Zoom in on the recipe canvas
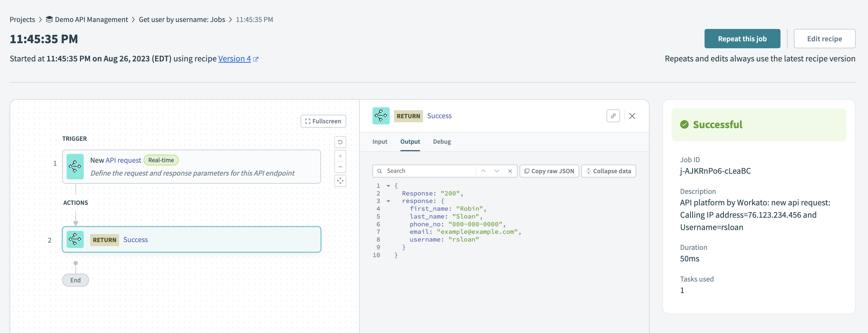Screen dimensions: 868x333 coord(340,156)
